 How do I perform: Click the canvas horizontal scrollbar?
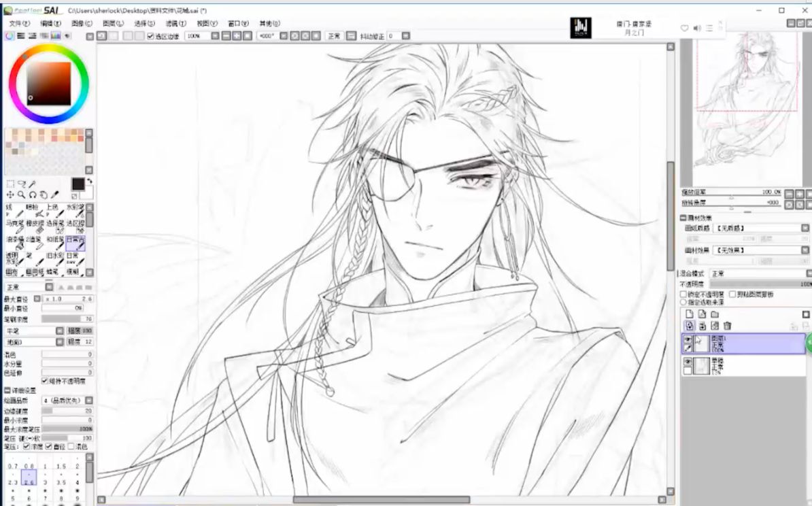click(382, 500)
